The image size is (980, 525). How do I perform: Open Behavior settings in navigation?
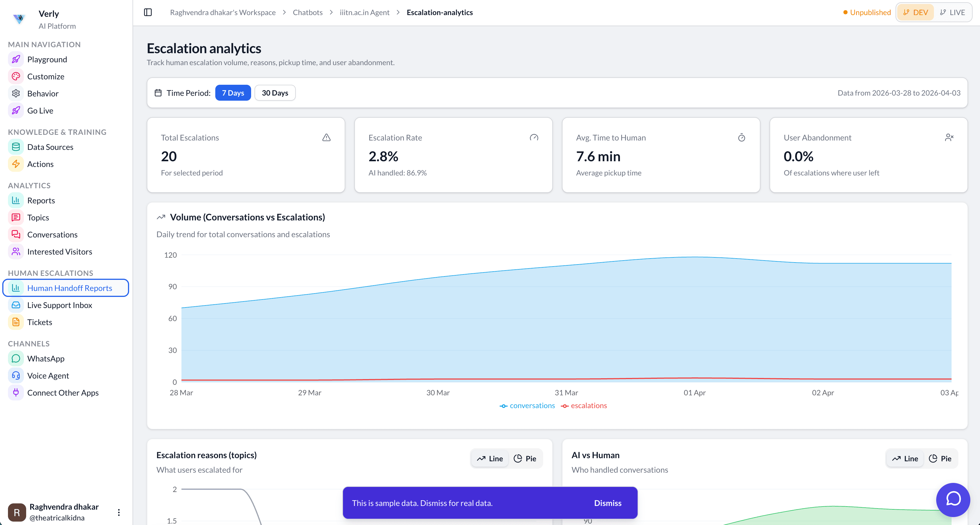pyautogui.click(x=43, y=94)
